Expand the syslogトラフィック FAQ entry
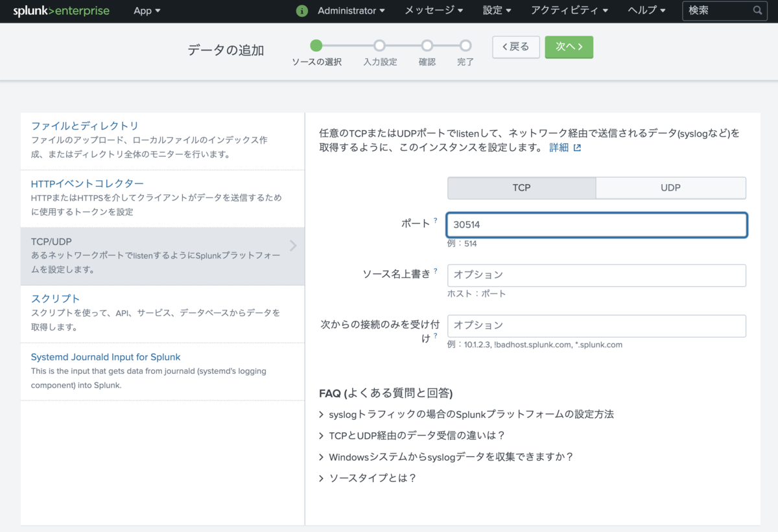Viewport: 778px width, 532px height. (466, 414)
